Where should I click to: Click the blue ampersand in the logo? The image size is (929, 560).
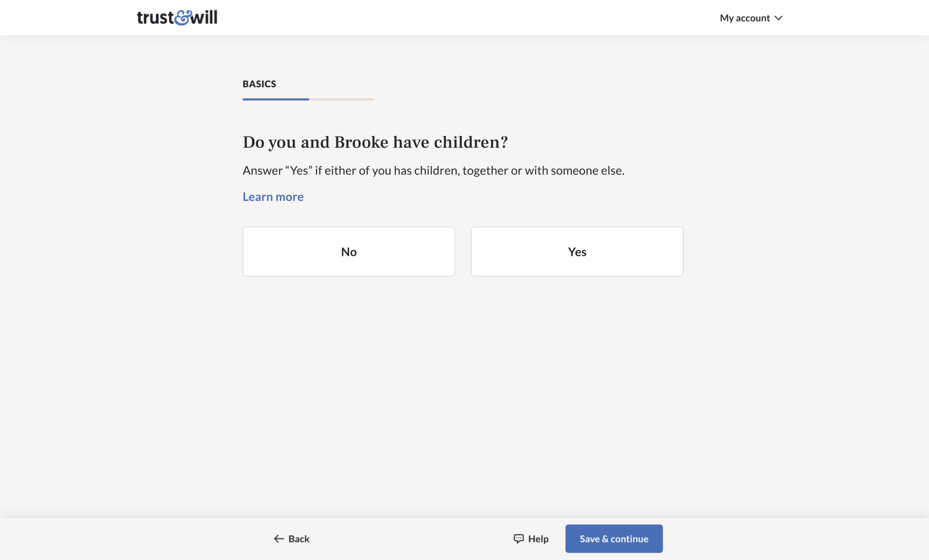(182, 18)
